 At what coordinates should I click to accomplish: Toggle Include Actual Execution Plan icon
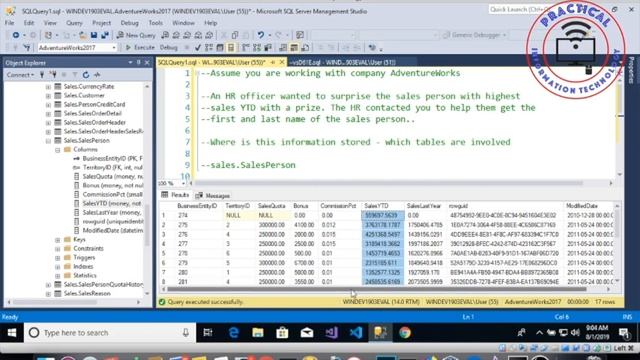pos(246,48)
